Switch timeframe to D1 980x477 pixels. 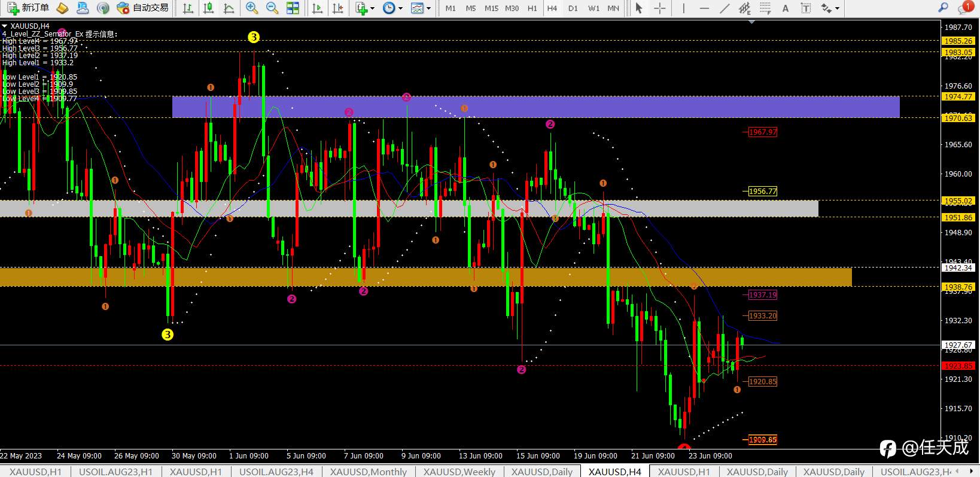[573, 8]
